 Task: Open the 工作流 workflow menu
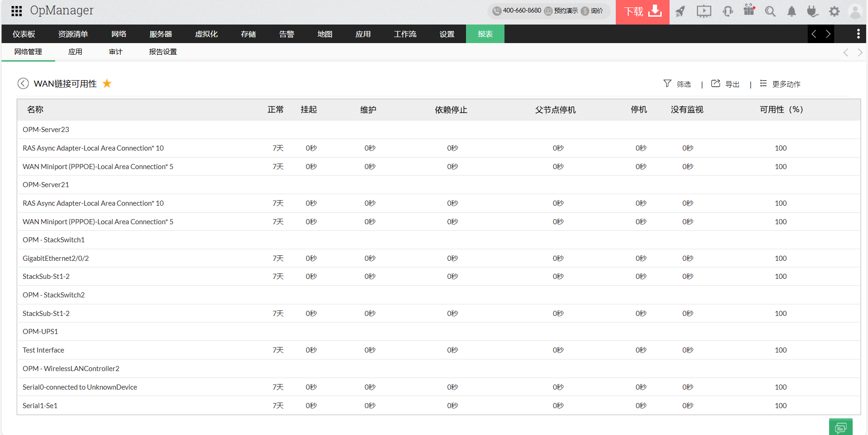pos(405,34)
